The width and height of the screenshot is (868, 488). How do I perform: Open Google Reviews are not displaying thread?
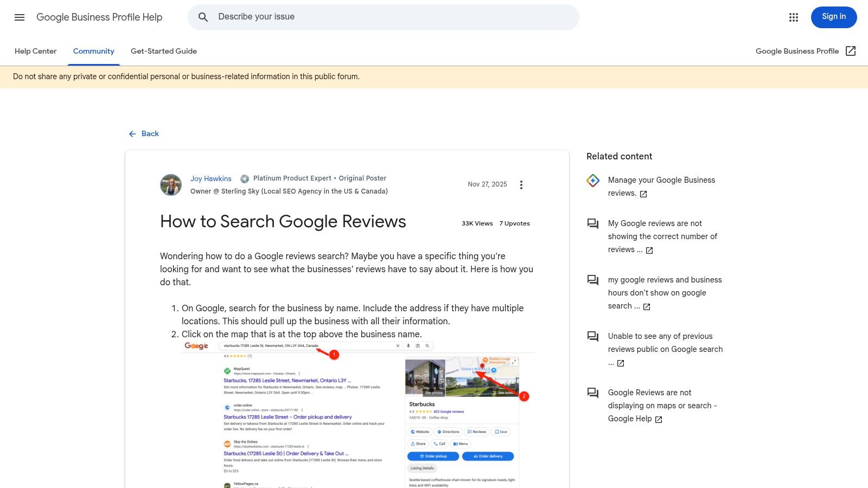(x=662, y=406)
